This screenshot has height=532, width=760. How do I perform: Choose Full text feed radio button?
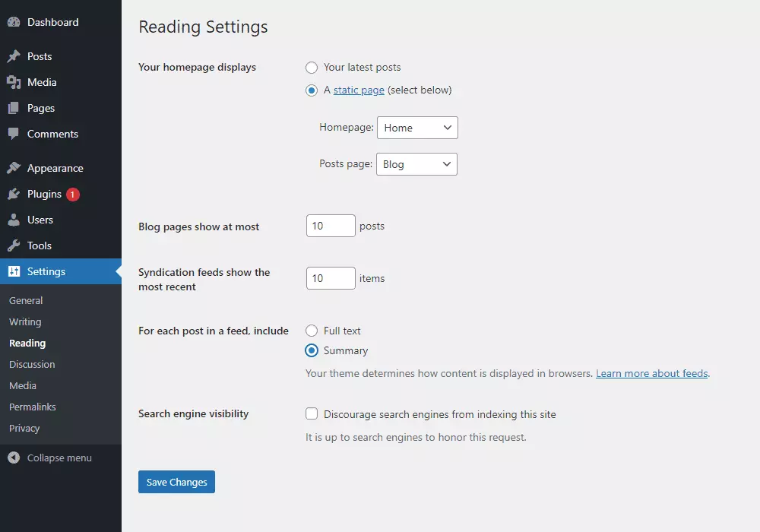tap(312, 331)
